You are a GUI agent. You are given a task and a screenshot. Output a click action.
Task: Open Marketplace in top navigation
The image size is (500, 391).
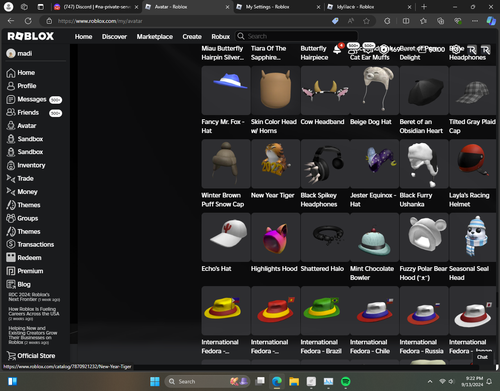coord(155,37)
